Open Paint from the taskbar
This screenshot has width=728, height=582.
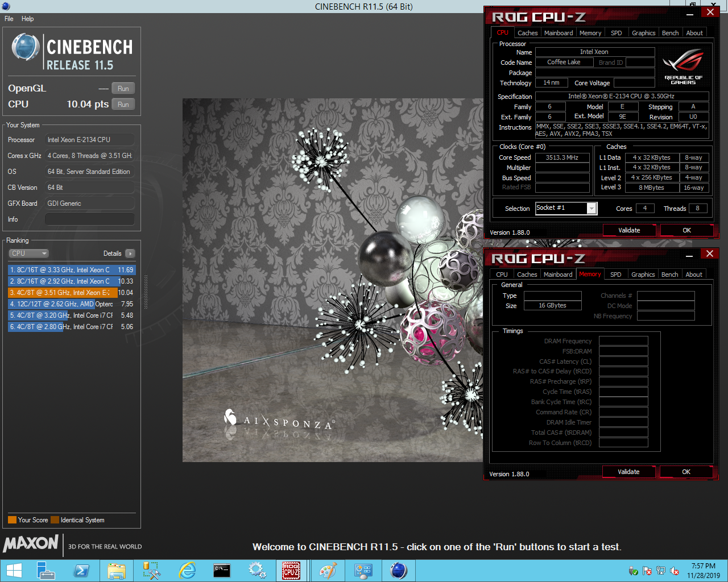pyautogui.click(x=328, y=571)
